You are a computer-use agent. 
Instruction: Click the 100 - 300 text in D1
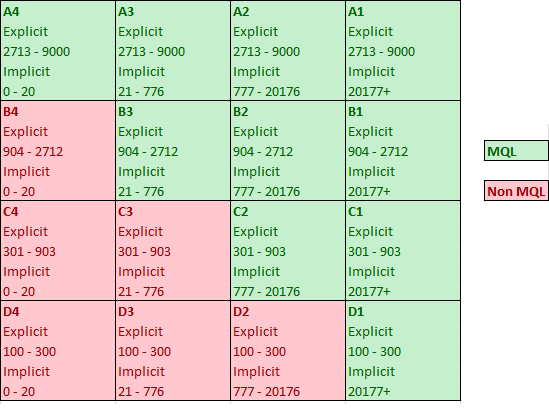[x=374, y=352]
